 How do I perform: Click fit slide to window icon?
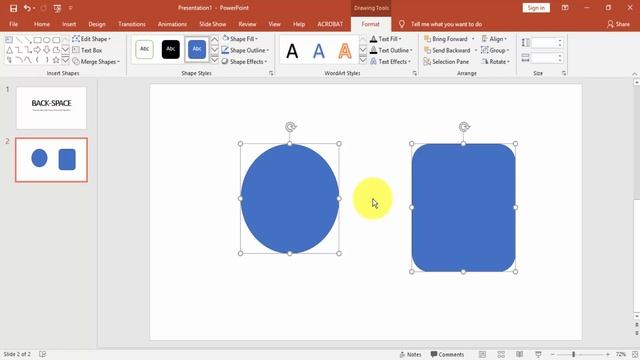tap(635, 354)
